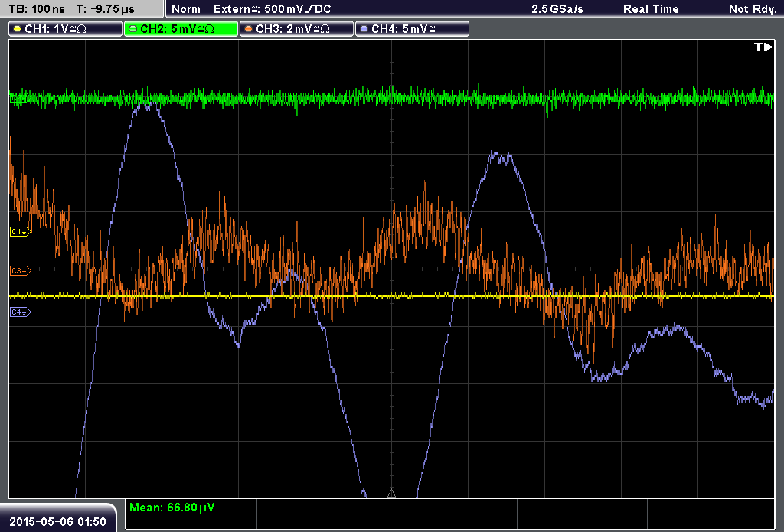Click the C1 ground level marker
The height and width of the screenshot is (532, 784).
(21, 231)
